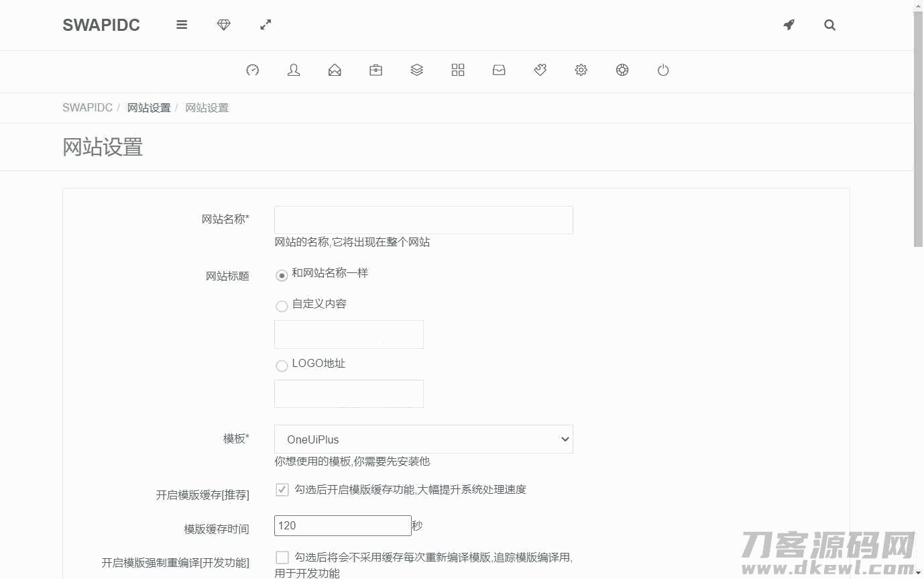Open search with the magnifier icon
Screen dimensions: 924x579
click(x=829, y=25)
